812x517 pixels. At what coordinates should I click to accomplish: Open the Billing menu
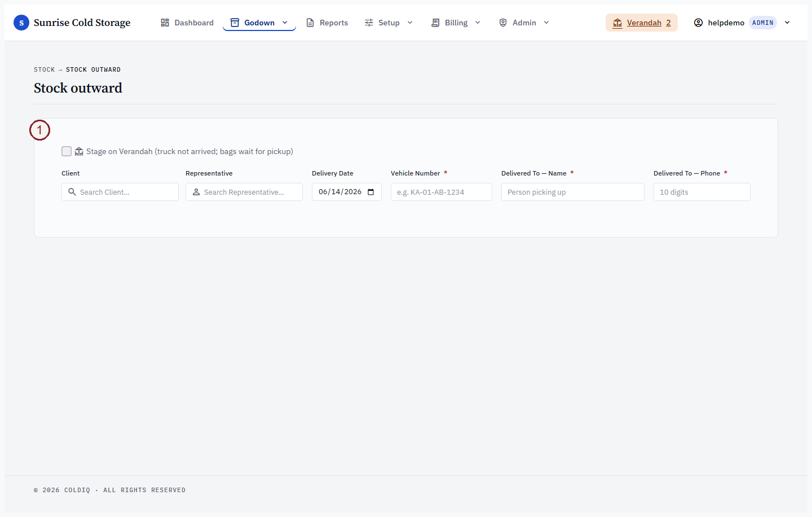(x=456, y=23)
